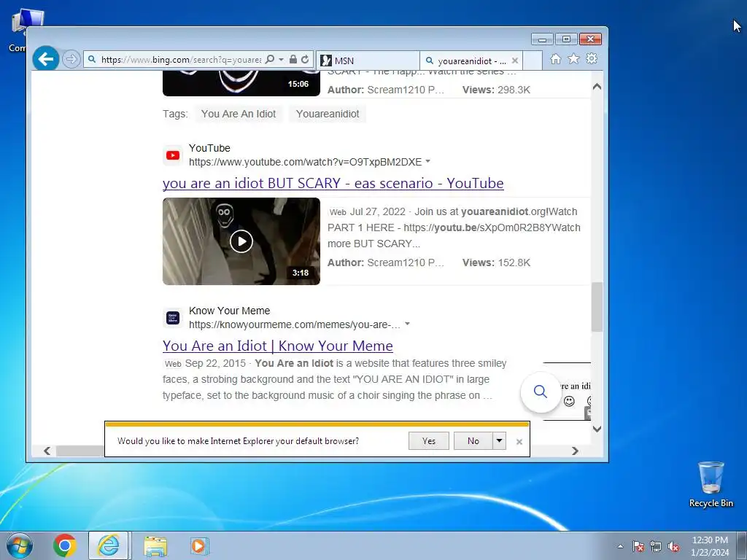Image resolution: width=747 pixels, height=560 pixels.
Task: Open the address bar autocomplete dropdown arrow
Action: [x=281, y=60]
